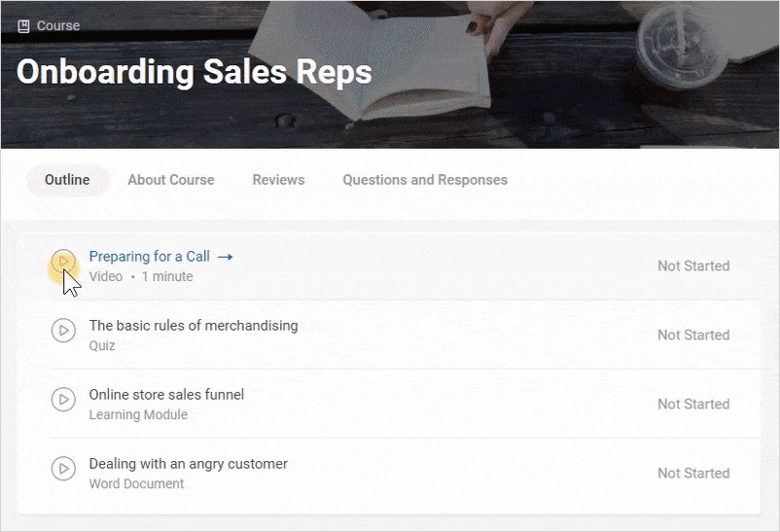The image size is (780, 532).
Task: Click play icon beside basic rules of merchandising
Action: tap(63, 331)
